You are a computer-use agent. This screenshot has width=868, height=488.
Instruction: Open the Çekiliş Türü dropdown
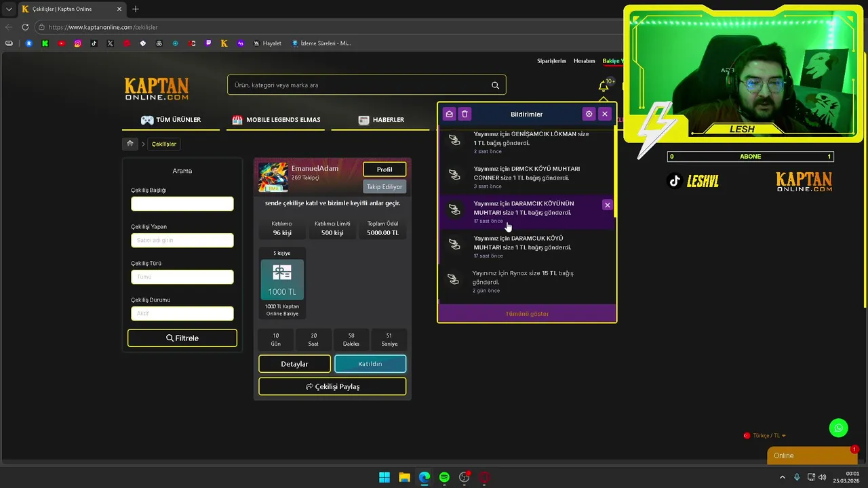point(182,277)
